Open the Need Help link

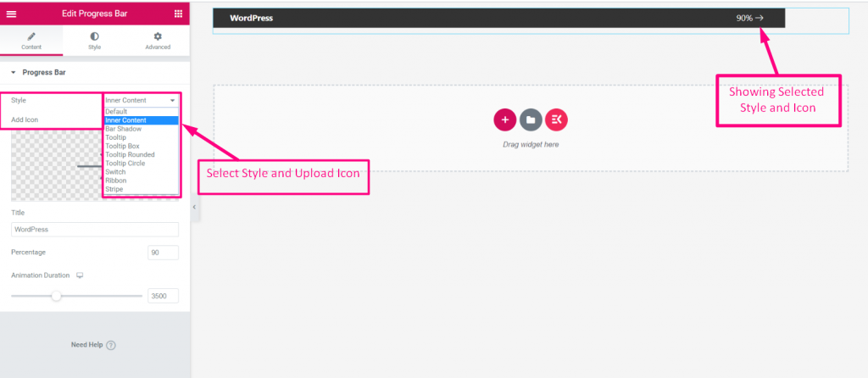point(87,345)
